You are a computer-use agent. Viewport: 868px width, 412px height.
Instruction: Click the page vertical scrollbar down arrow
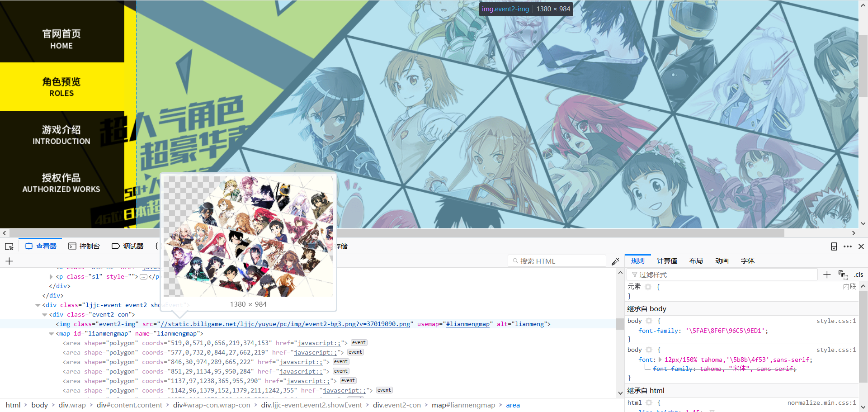point(863,223)
